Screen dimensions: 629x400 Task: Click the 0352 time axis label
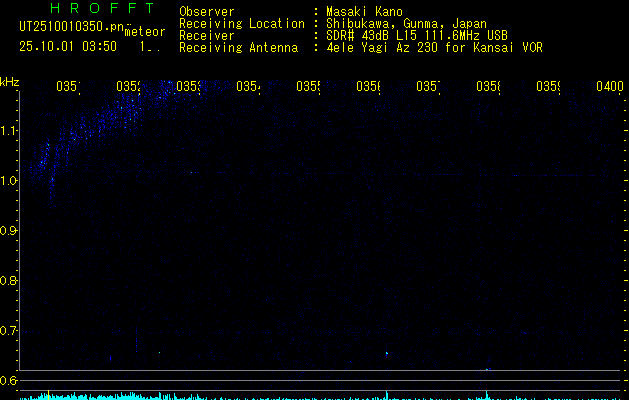pos(128,86)
